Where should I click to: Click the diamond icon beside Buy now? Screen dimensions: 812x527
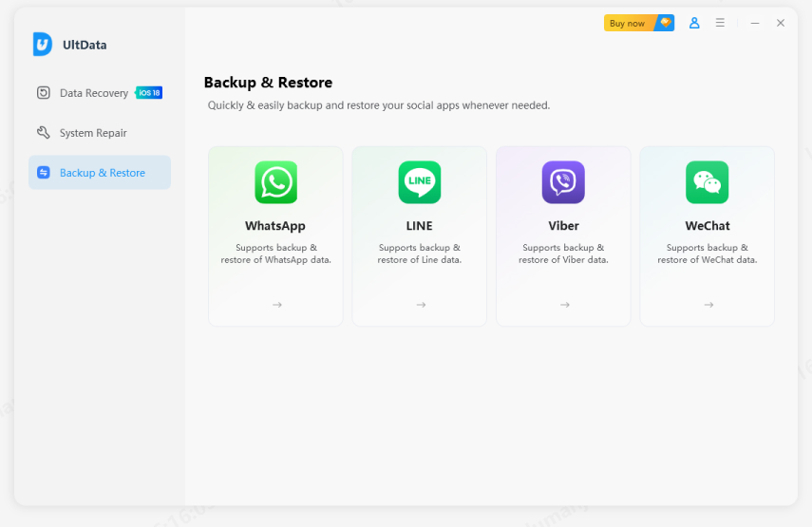click(666, 22)
